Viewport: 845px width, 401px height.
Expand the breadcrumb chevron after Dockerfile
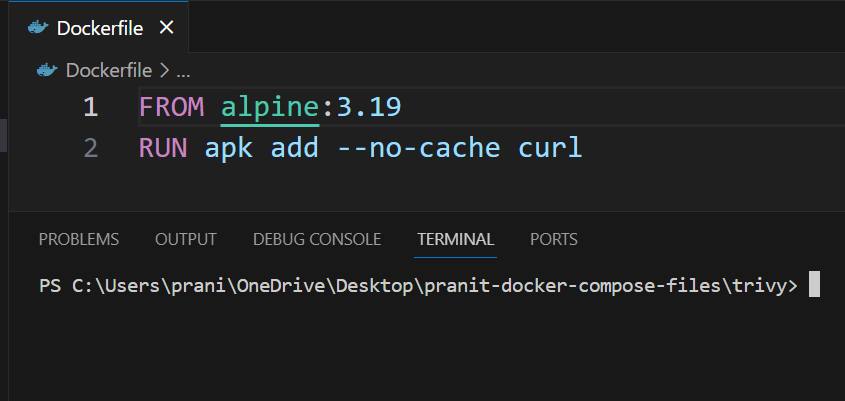pos(163,71)
